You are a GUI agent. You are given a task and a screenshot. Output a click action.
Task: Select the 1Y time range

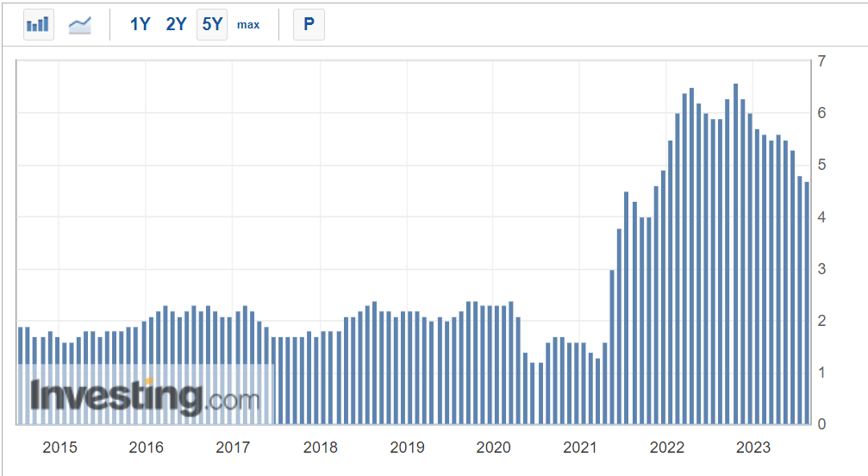coord(140,24)
